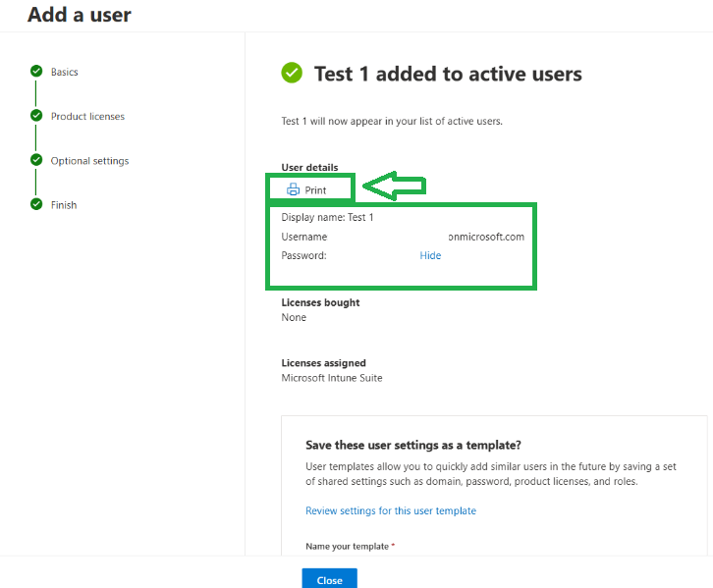Image resolution: width=713 pixels, height=588 pixels.
Task: Click the 'Name your template' label
Action: pyautogui.click(x=347, y=546)
